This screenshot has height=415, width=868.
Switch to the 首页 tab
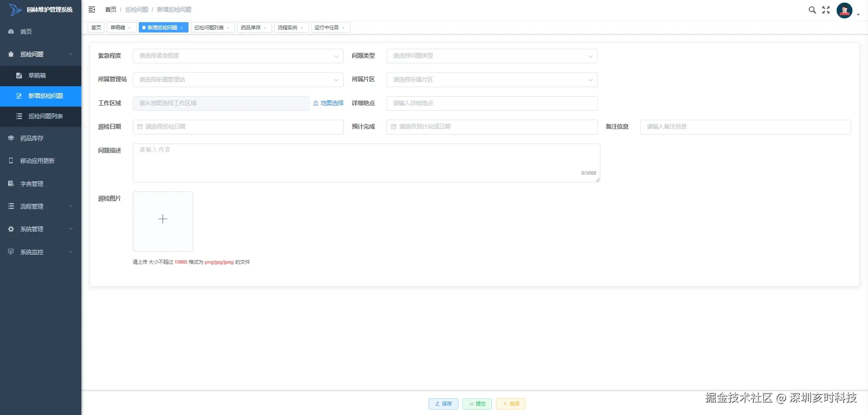96,28
